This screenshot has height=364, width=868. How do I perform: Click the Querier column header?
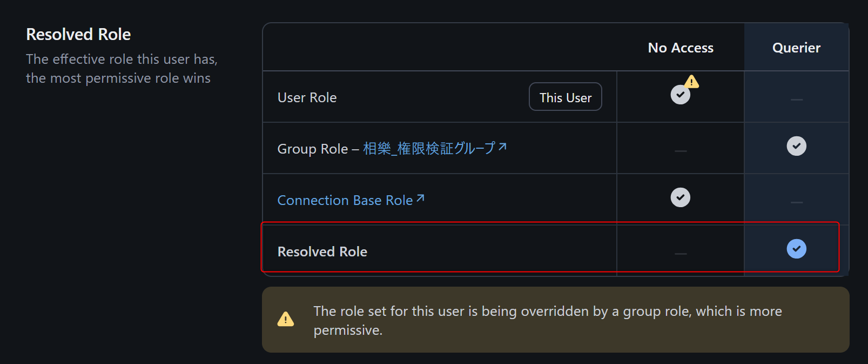(796, 48)
